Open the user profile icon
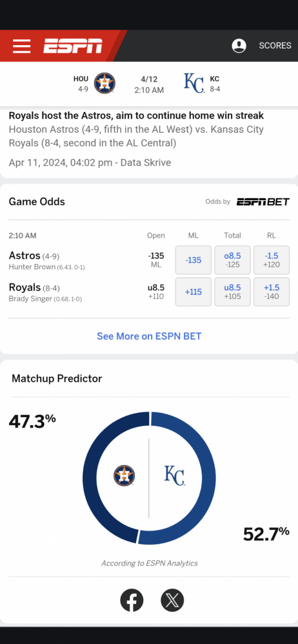 click(239, 46)
